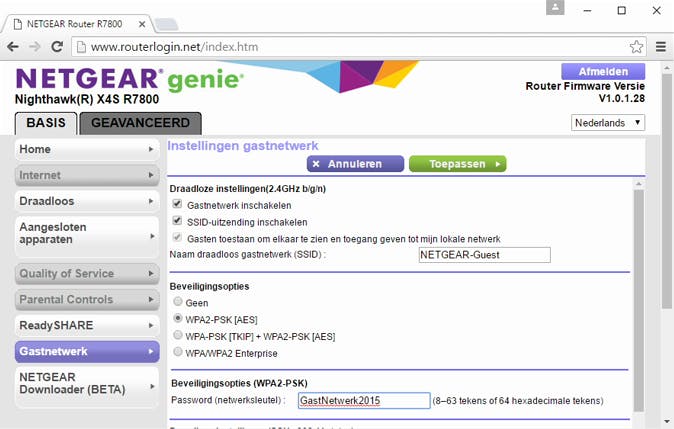Open the Draadloos menu item
The height and width of the screenshot is (429, 674).
[x=87, y=201]
